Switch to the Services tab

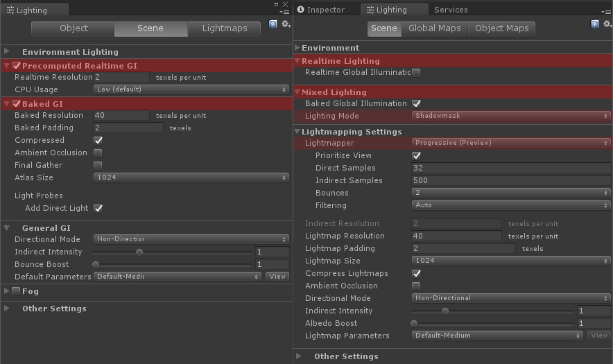point(451,10)
